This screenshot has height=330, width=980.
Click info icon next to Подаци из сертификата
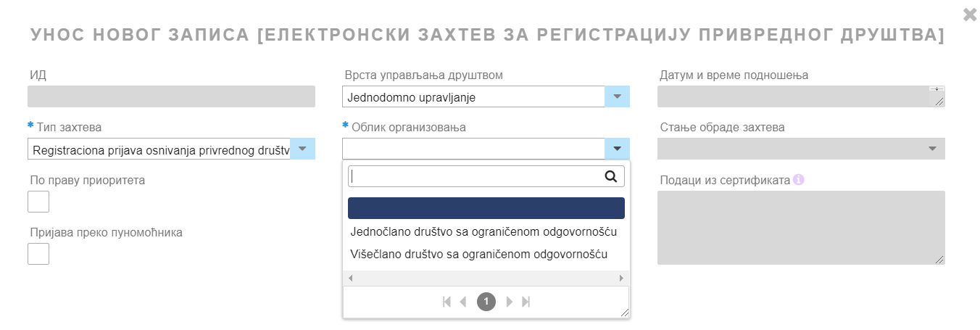pyautogui.click(x=799, y=180)
